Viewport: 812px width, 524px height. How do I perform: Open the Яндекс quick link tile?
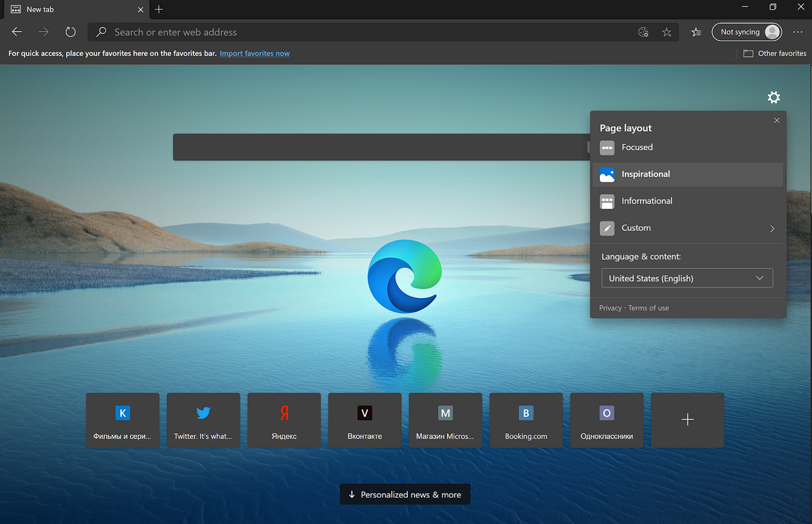(x=284, y=420)
